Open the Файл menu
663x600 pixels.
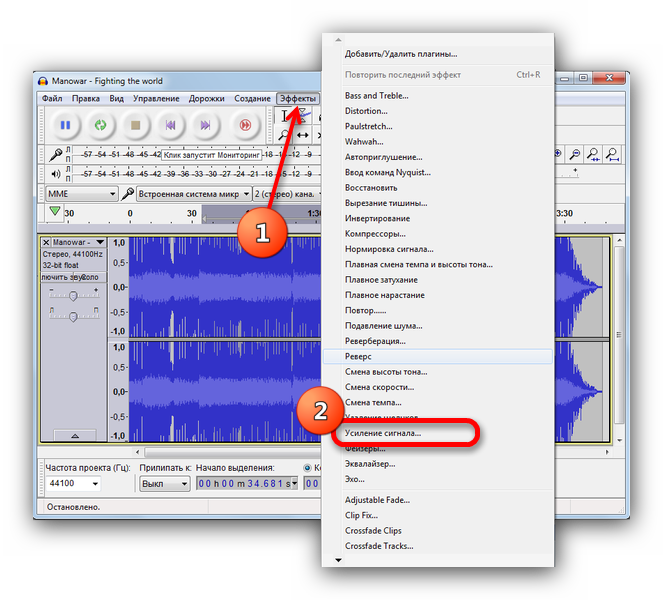[52, 99]
